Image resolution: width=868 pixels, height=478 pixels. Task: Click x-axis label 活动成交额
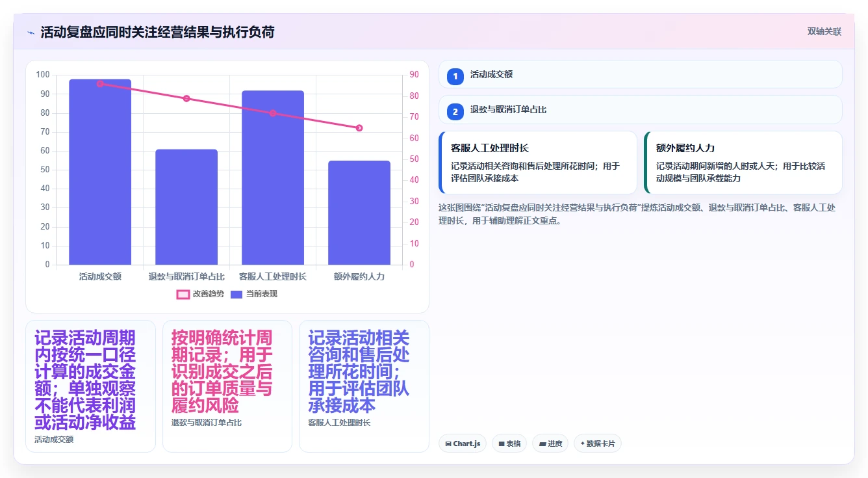(100, 276)
